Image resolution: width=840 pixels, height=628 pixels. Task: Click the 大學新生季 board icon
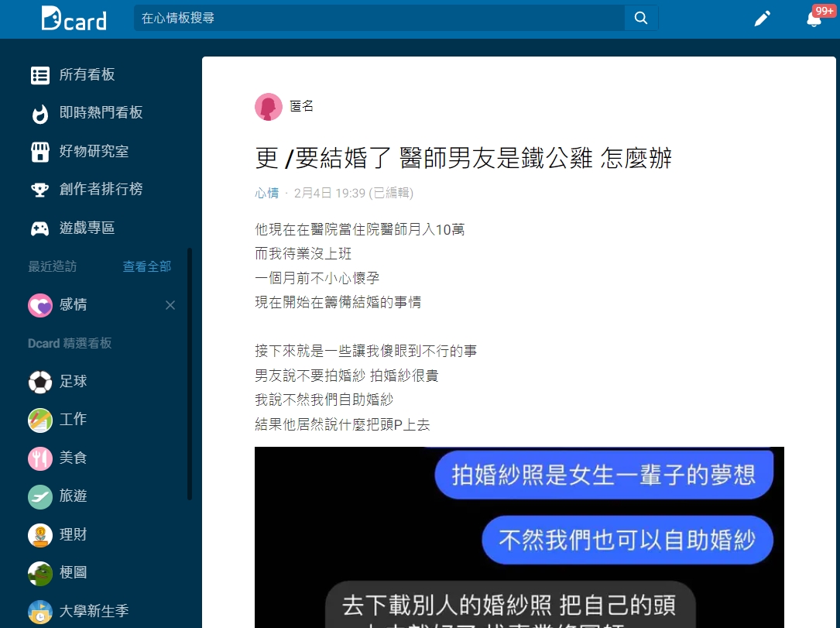(x=40, y=612)
